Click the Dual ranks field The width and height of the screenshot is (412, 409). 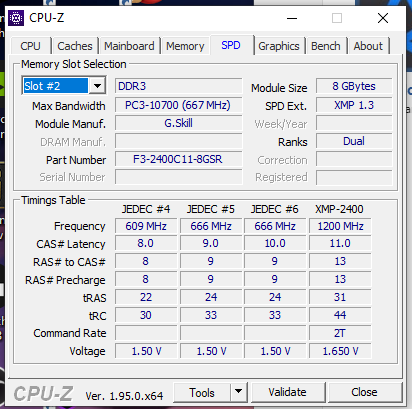[x=354, y=141]
